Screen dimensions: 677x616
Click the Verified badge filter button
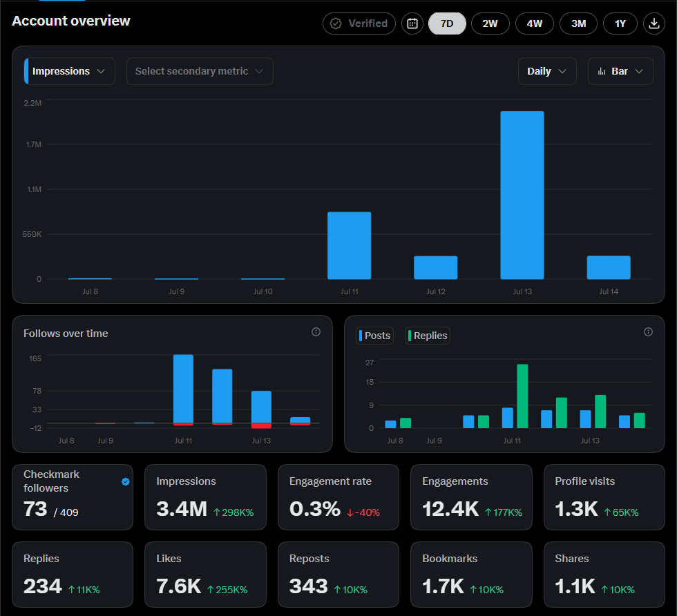point(359,23)
